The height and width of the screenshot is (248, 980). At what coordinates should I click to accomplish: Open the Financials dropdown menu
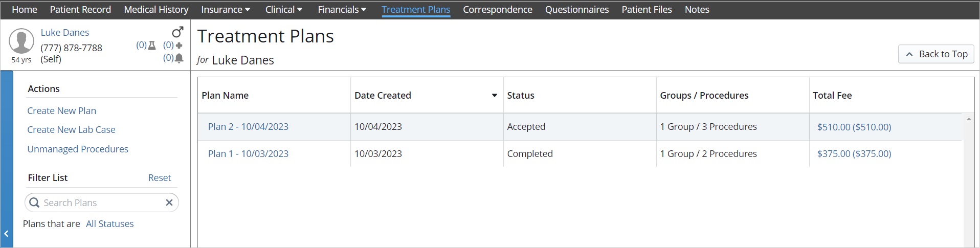[x=342, y=10]
